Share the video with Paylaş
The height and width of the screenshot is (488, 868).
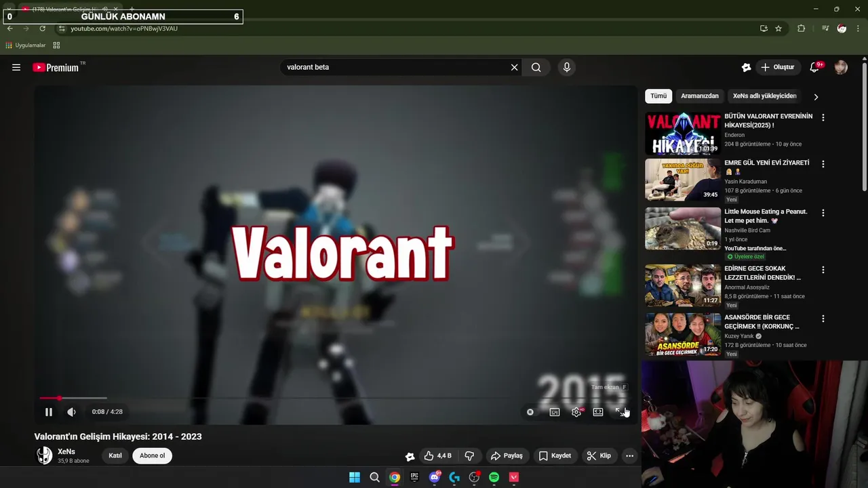[x=507, y=455]
